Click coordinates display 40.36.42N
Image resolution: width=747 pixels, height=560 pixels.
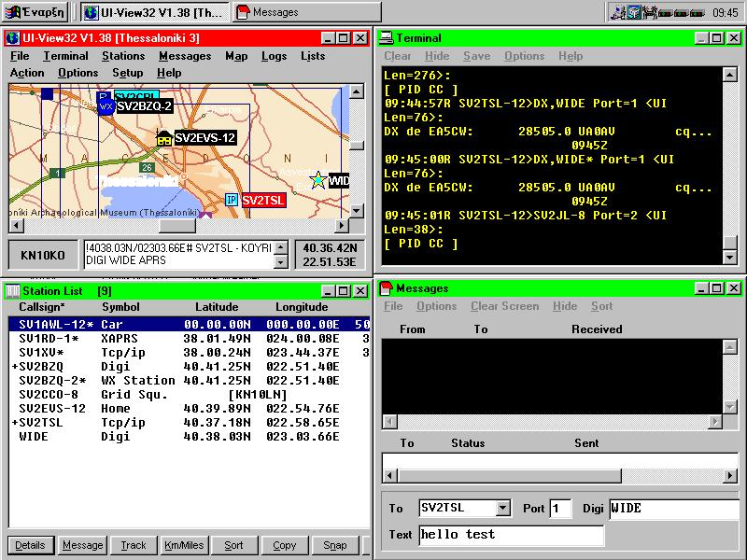pos(330,255)
